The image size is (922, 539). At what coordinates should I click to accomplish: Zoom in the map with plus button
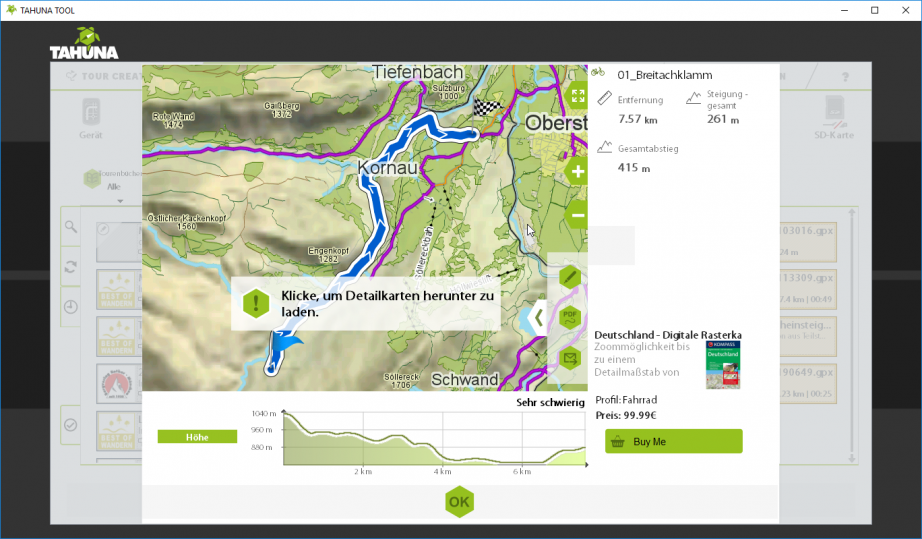[x=577, y=171]
